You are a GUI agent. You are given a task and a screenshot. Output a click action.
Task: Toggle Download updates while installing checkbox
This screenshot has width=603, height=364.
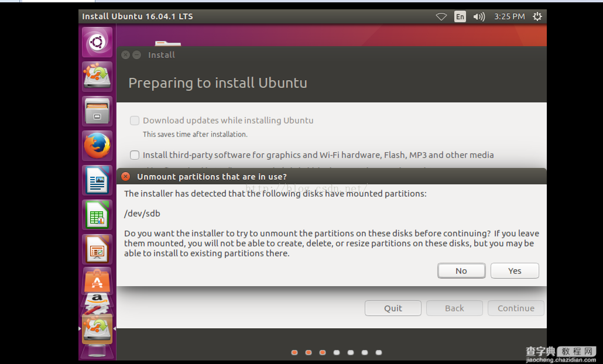[135, 121]
